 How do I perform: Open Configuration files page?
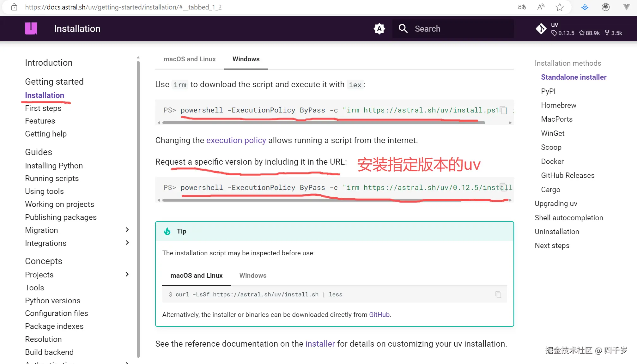[57, 313]
